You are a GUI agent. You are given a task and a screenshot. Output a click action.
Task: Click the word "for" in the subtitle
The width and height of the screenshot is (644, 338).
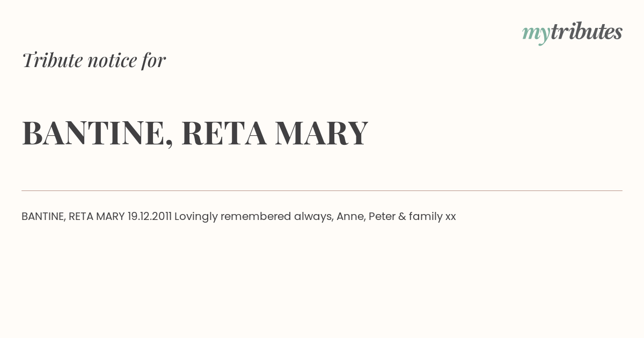[153, 60]
